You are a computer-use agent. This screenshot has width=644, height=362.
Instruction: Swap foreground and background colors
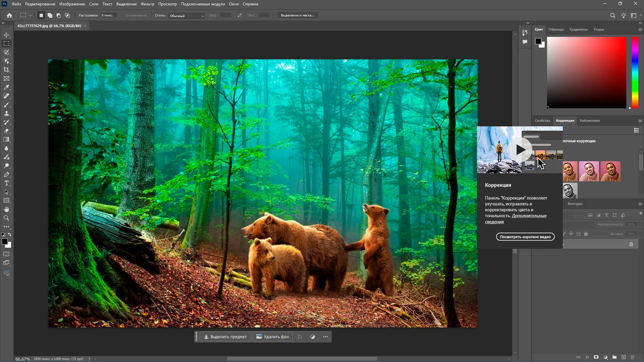click(10, 235)
